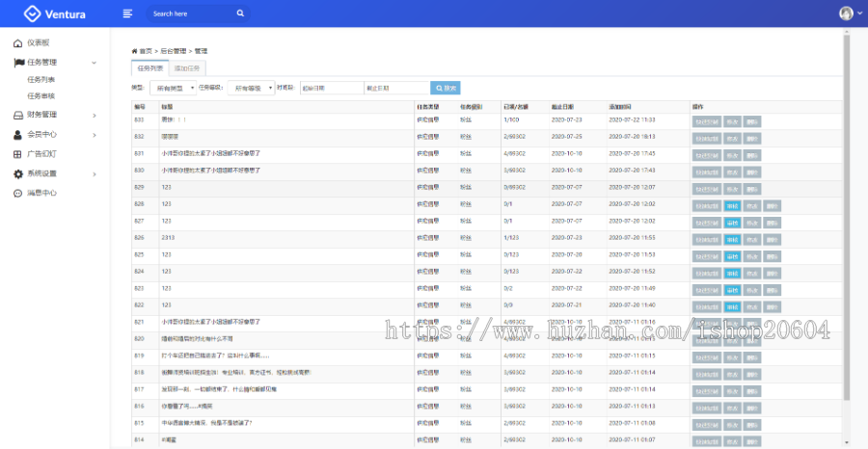Click the 仪表板 home icon in sidebar

click(17, 43)
